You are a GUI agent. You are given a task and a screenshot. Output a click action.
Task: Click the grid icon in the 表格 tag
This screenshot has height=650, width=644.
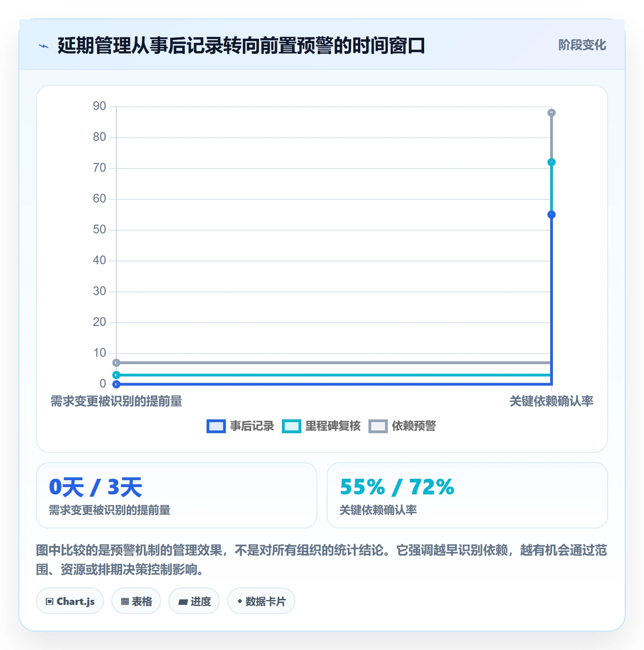point(125,601)
